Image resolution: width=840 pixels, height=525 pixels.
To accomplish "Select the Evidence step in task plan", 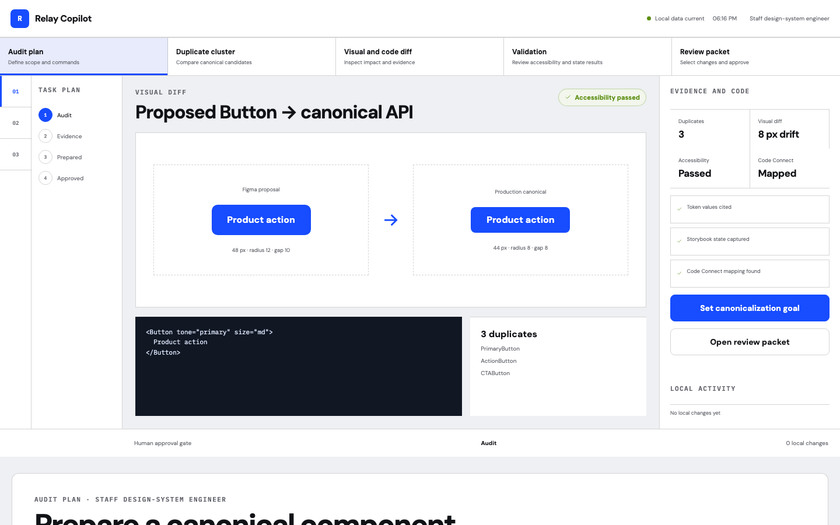I will click(61, 136).
